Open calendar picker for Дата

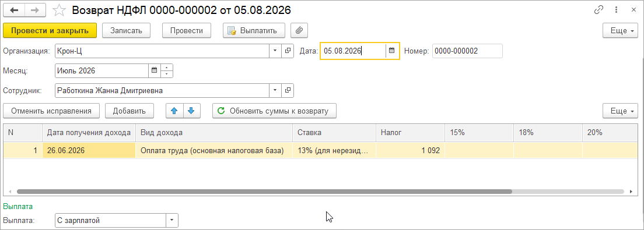pos(392,51)
